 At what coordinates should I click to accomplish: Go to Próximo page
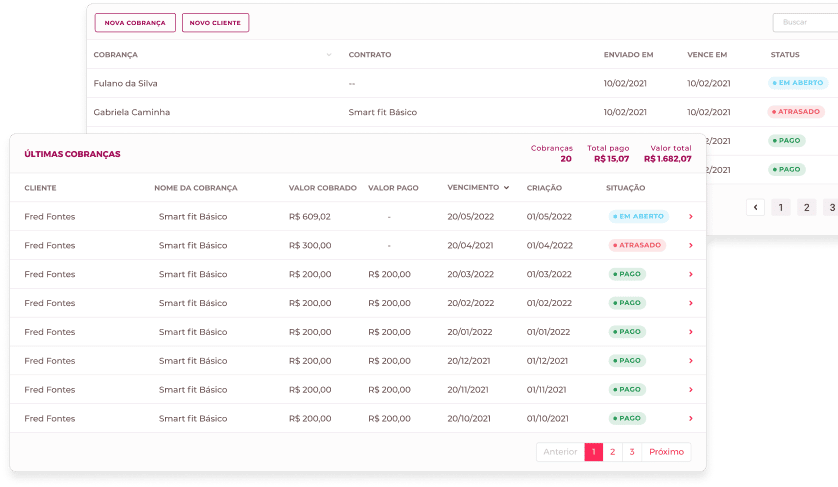tap(666, 452)
